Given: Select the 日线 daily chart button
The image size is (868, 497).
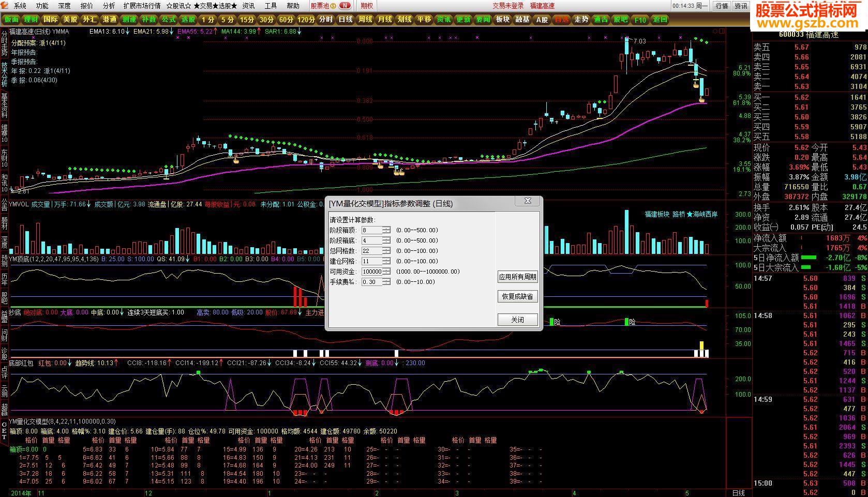Looking at the screenshot, I should [x=346, y=20].
